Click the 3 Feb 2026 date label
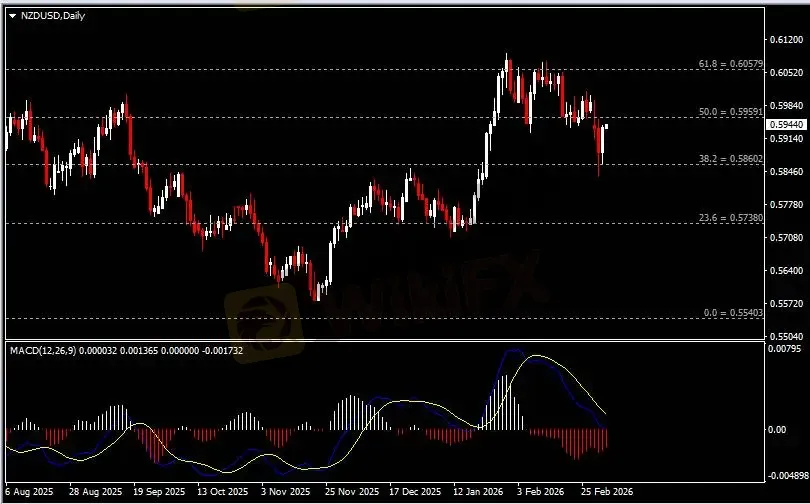 [x=541, y=492]
